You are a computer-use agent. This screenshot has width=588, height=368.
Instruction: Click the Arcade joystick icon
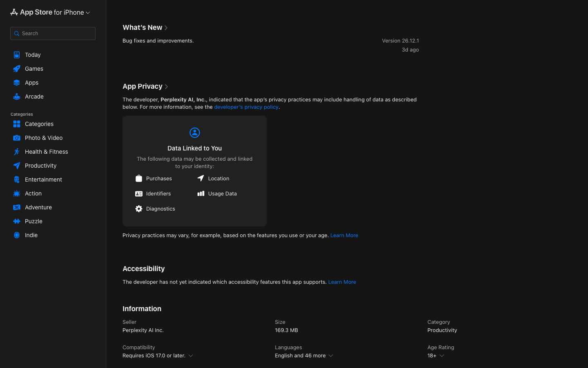point(17,96)
